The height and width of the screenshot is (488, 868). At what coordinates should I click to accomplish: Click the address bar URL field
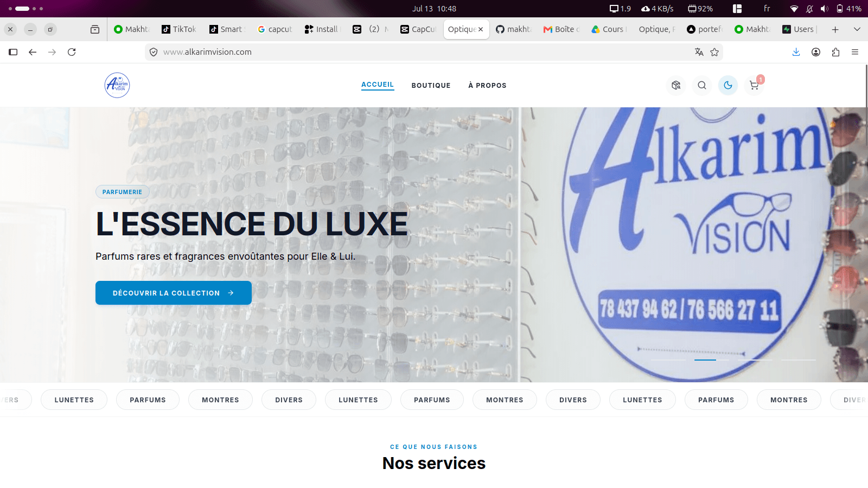(423, 52)
